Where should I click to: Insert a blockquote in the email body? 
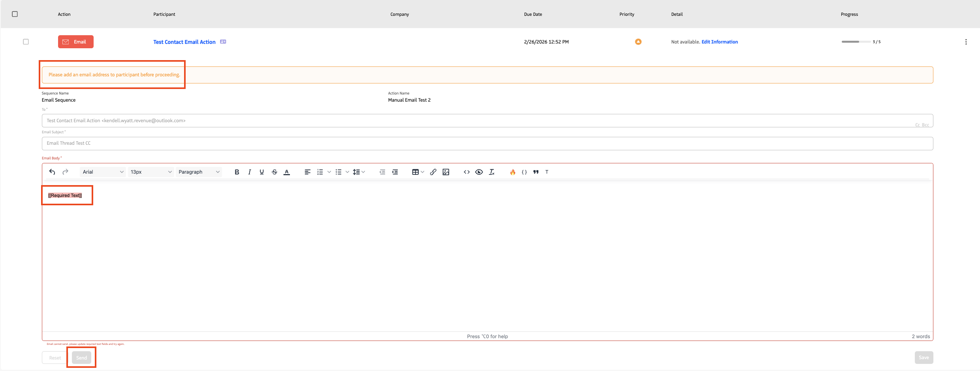[x=536, y=172]
